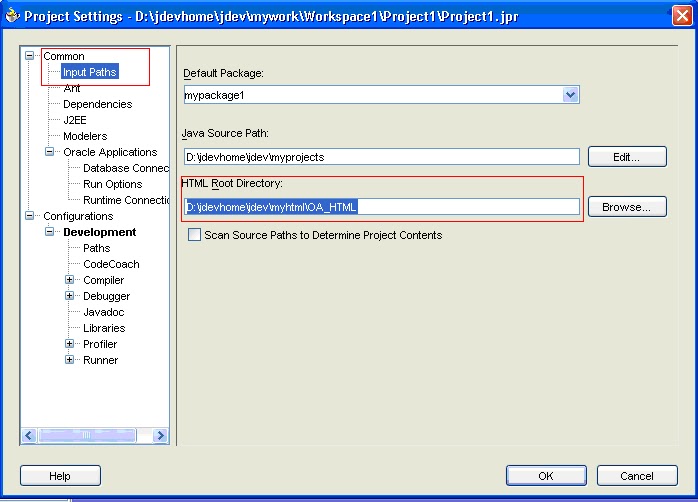Screen dimensions: 698x502
Task: Click the tree scrollbar right arrow
Action: tap(161, 435)
